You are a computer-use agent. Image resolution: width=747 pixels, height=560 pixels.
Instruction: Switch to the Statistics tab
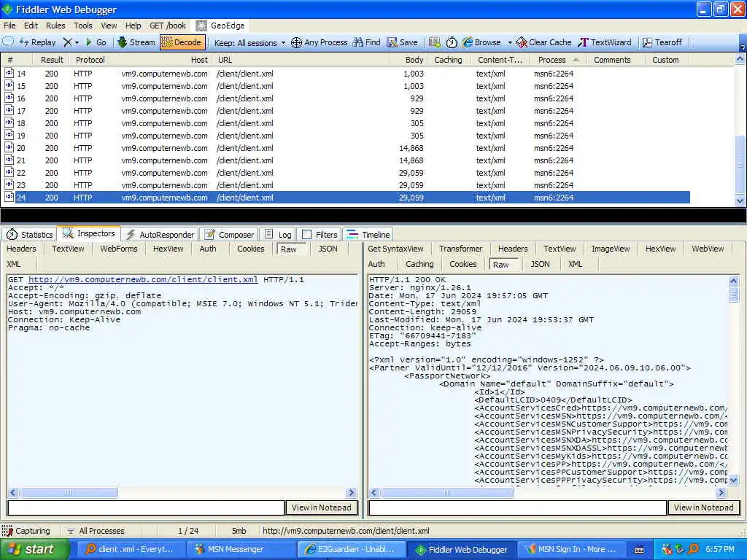pyautogui.click(x=29, y=234)
